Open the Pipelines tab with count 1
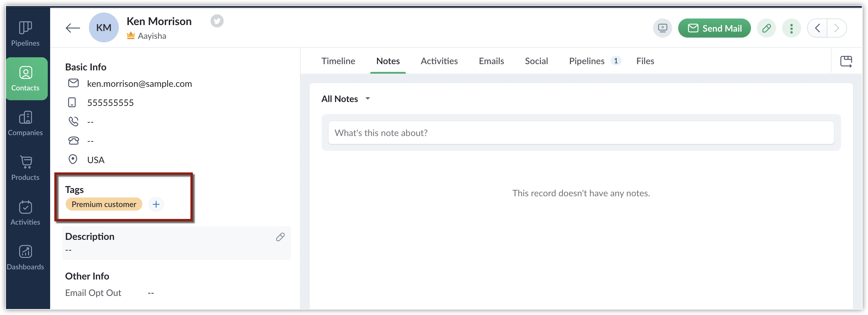The width and height of the screenshot is (868, 315). point(595,61)
